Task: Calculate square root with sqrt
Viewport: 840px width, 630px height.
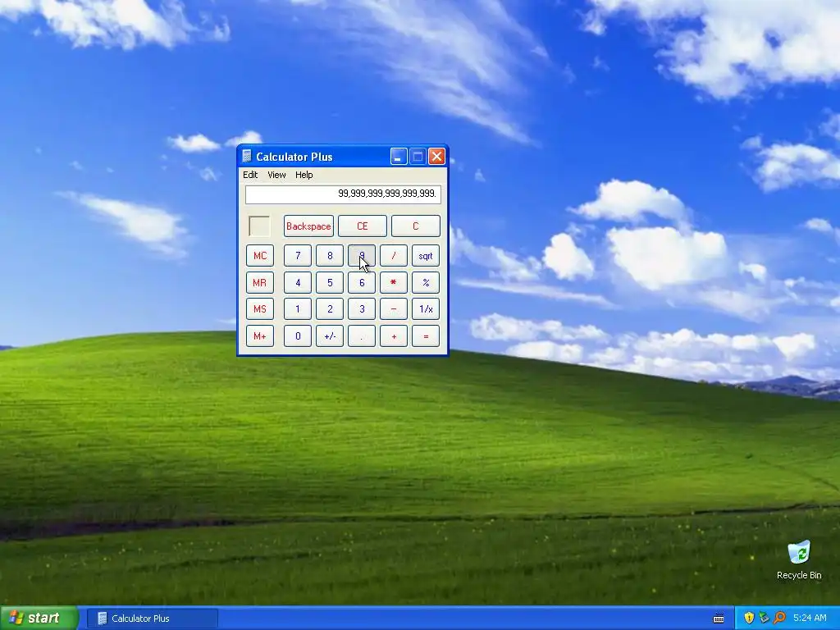Action: tap(426, 256)
